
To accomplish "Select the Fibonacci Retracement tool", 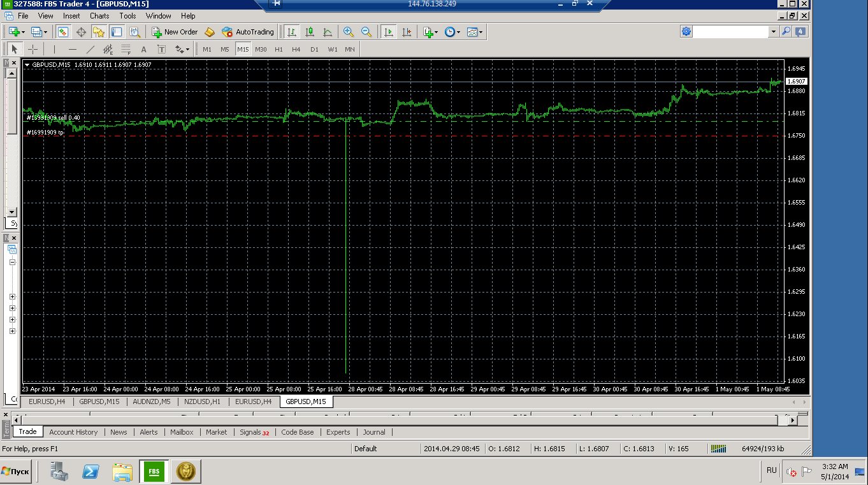I will [x=126, y=49].
